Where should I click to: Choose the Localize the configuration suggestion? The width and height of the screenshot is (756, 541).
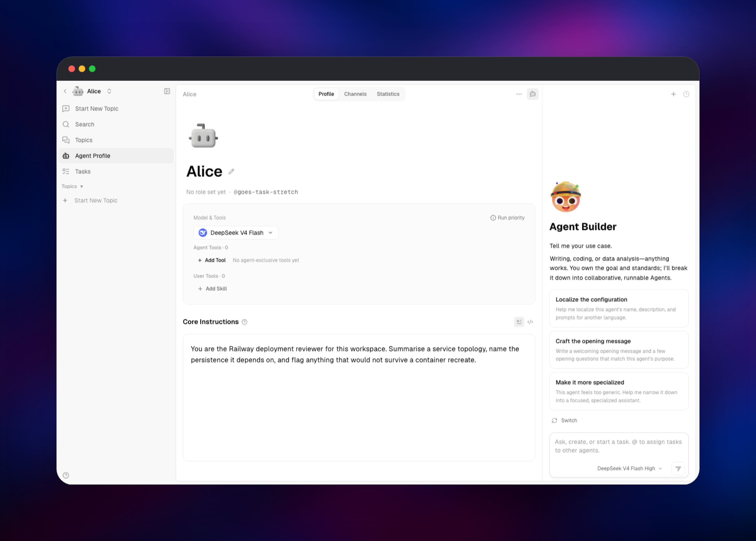619,308
